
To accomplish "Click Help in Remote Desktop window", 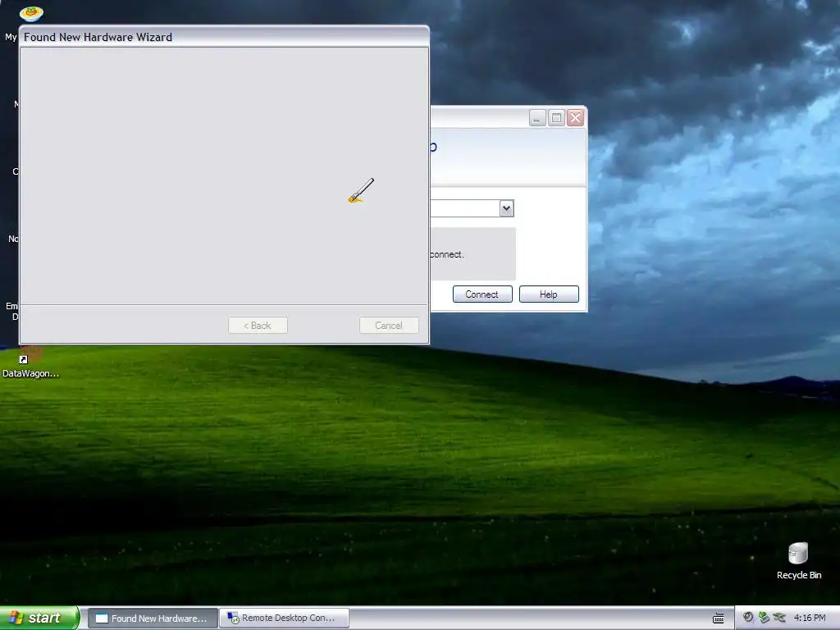I will pos(549,294).
